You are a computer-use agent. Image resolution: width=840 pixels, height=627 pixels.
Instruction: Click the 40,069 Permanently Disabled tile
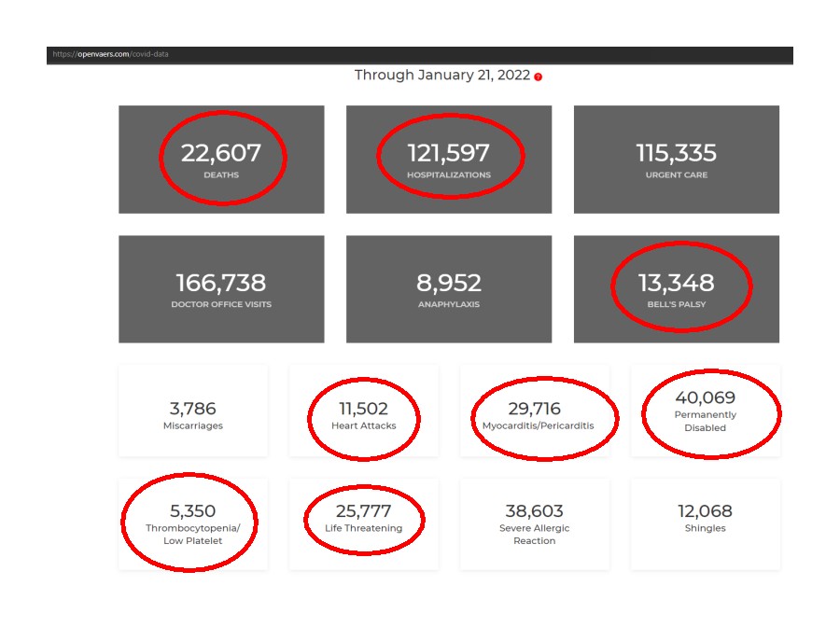(705, 411)
